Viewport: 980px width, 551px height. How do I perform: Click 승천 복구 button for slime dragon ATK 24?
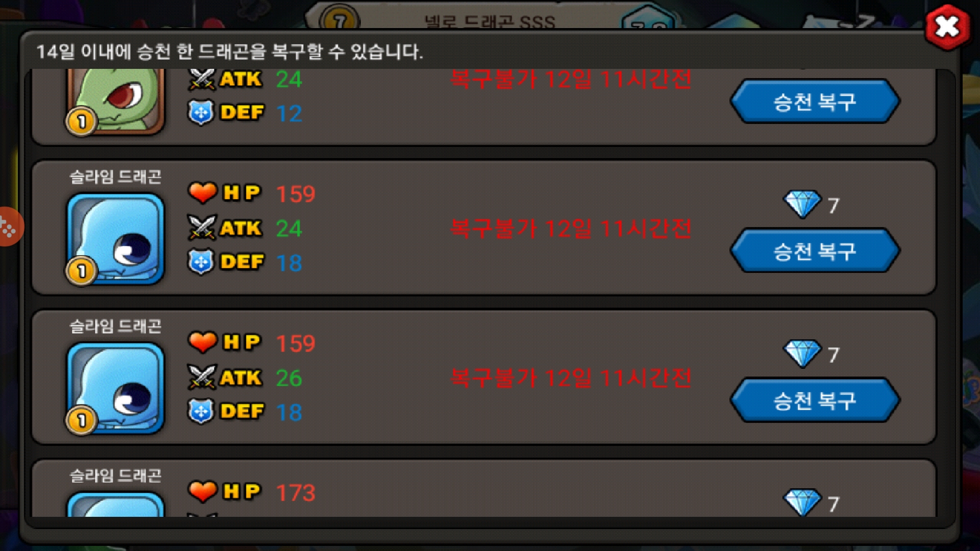click(815, 251)
